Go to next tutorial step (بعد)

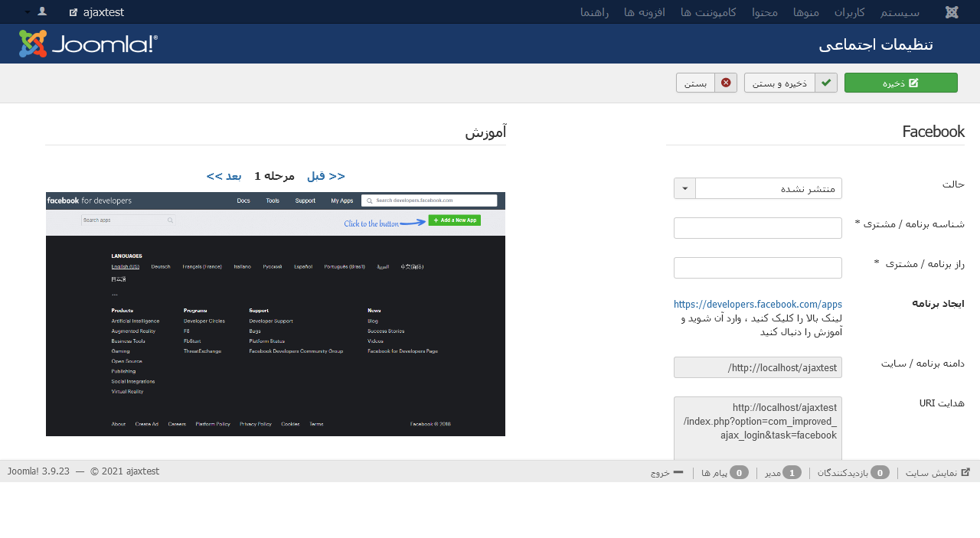coord(224,176)
